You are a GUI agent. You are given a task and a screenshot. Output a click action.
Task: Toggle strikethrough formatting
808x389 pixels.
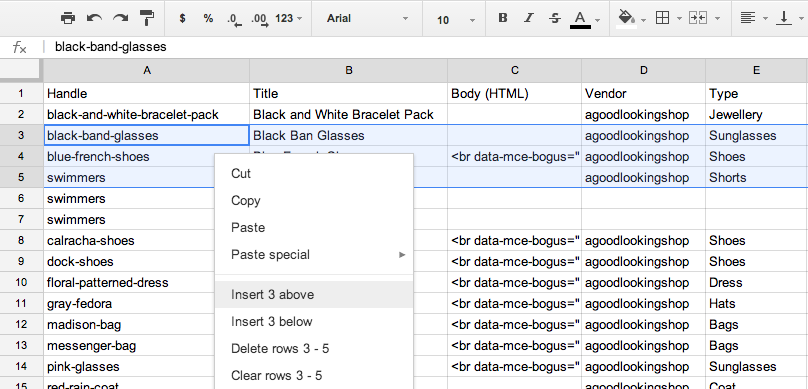point(555,19)
